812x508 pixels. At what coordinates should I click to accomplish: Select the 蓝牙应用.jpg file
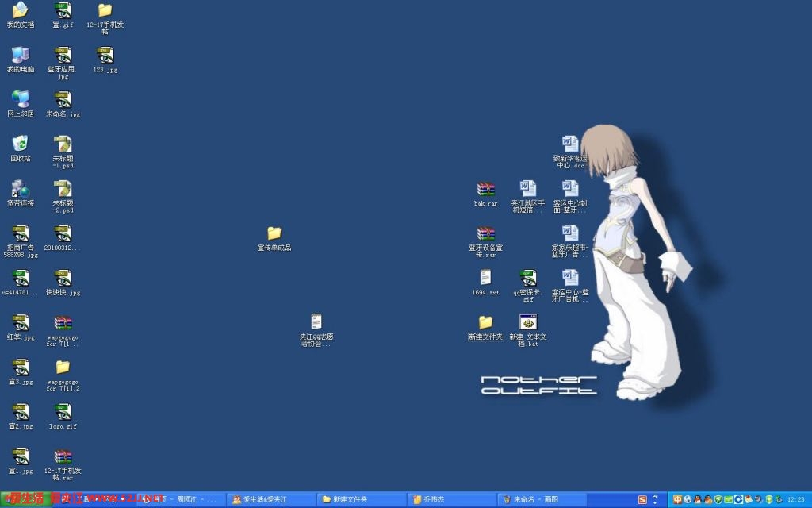point(63,63)
